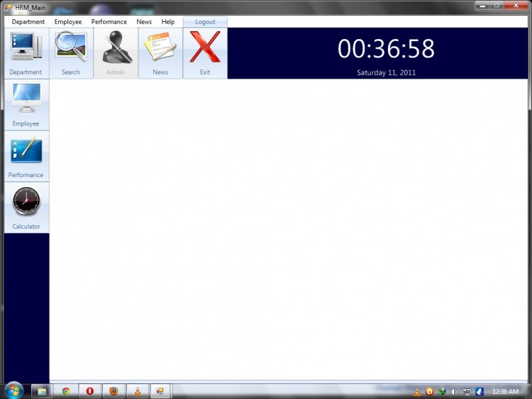The image size is (532, 399).
Task: Click the red X Exit icon
Action: tap(205, 48)
